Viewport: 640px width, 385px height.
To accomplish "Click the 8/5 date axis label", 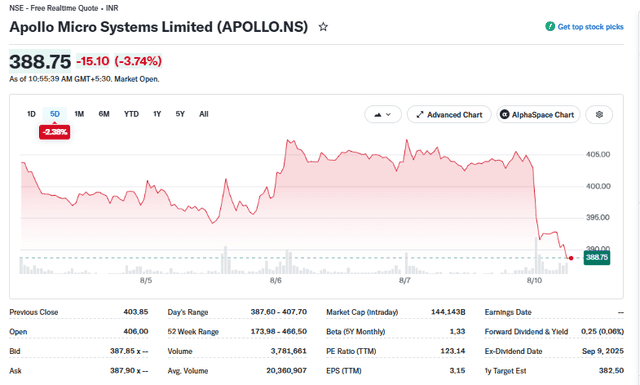I will [146, 280].
